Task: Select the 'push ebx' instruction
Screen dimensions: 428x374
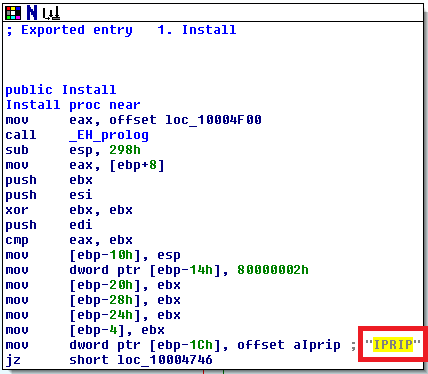Action: [x=49, y=180]
